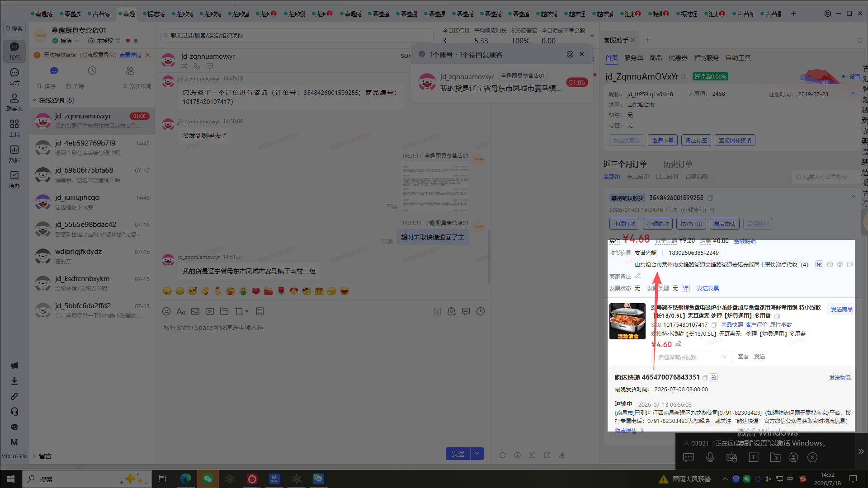Open the emoji picker in chat toolbar
This screenshot has height=488, width=868.
tap(166, 311)
